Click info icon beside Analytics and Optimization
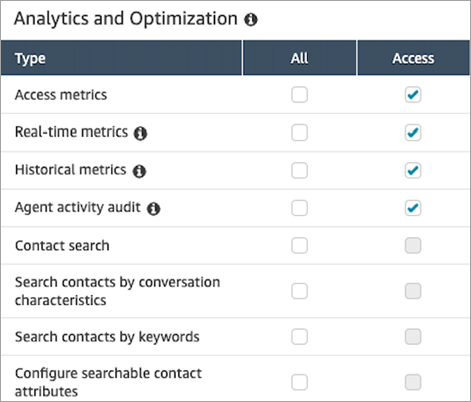 pyautogui.click(x=251, y=20)
